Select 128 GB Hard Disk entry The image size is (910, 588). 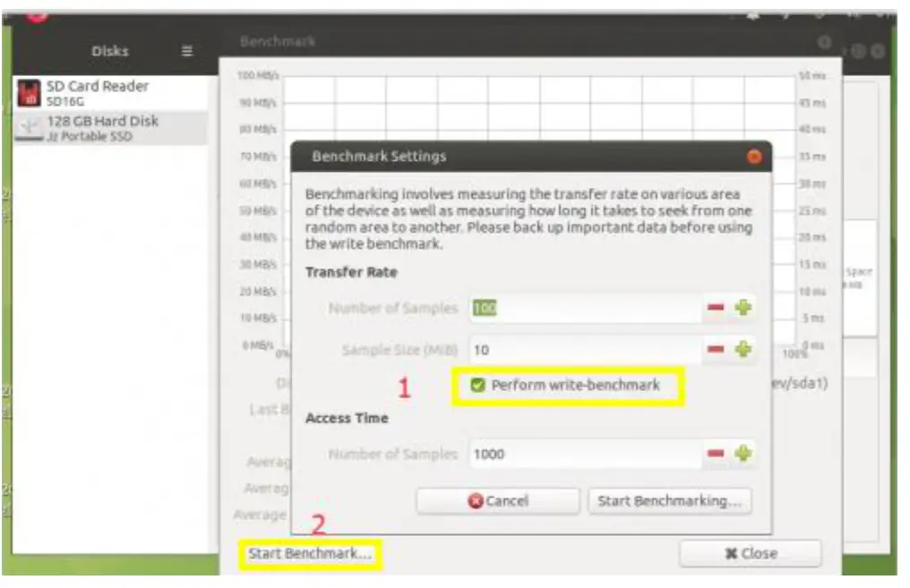coord(110,128)
